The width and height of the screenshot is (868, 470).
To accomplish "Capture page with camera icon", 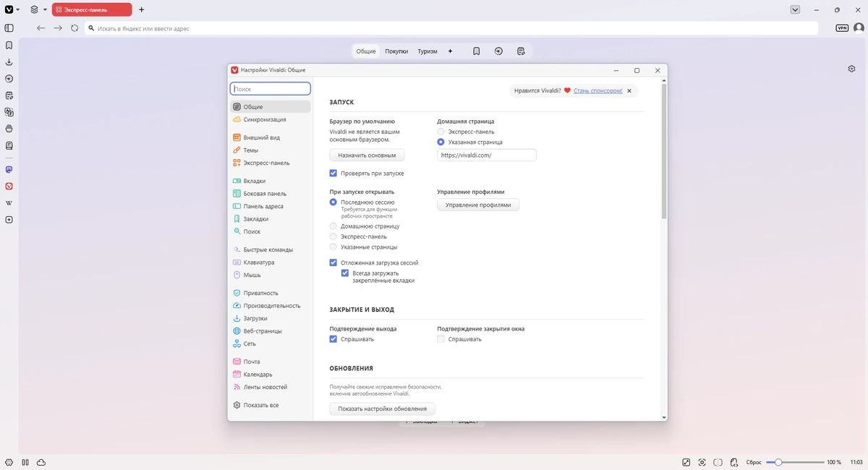I will 702,462.
